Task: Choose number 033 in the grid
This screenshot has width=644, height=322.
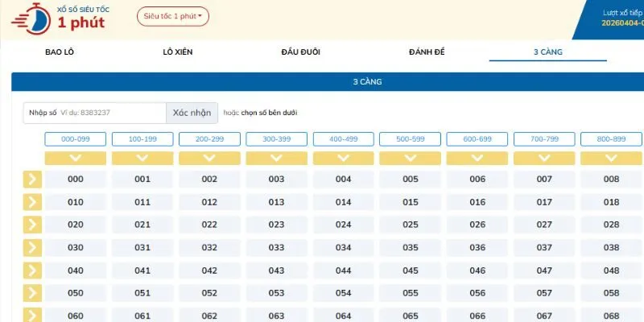Action: point(276,248)
